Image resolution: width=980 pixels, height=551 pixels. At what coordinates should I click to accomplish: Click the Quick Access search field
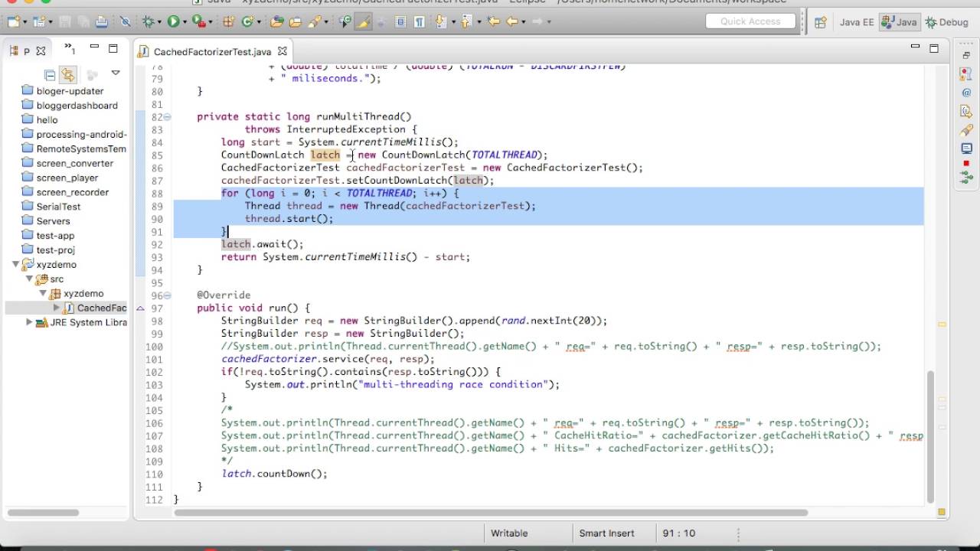750,21
